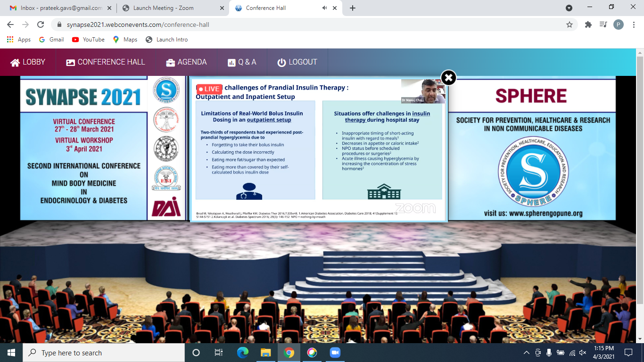Click the Windows search box
Image resolution: width=644 pixels, height=362 pixels.
pyautogui.click(x=104, y=353)
